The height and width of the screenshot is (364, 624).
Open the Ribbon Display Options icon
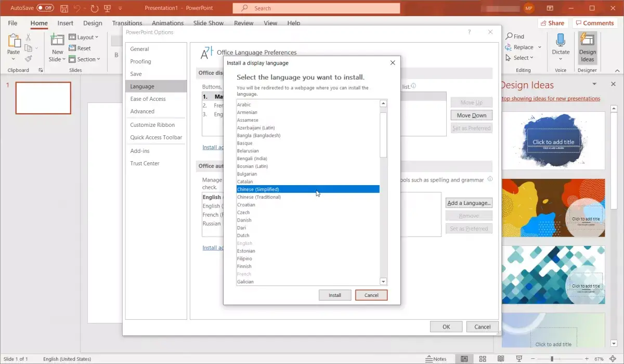[x=551, y=8]
